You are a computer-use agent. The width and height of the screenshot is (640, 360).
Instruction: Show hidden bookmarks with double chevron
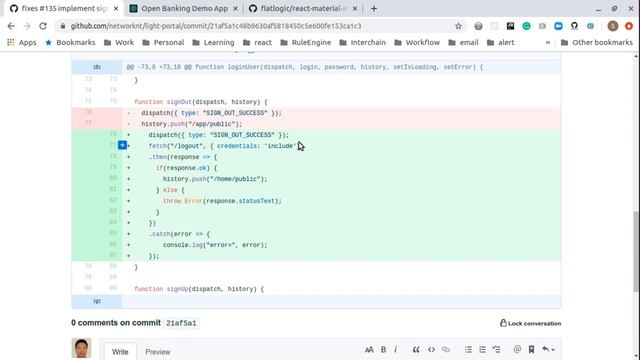pos(548,42)
